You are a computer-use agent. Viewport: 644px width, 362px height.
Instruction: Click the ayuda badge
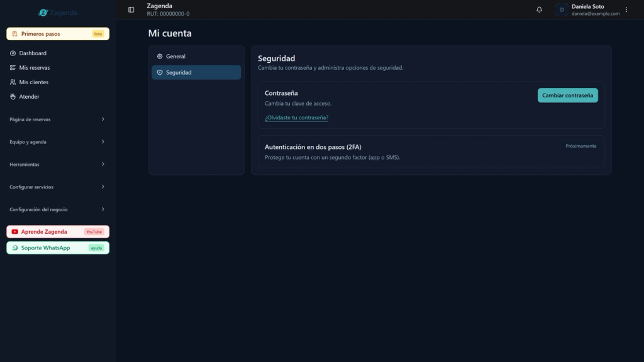click(x=96, y=248)
